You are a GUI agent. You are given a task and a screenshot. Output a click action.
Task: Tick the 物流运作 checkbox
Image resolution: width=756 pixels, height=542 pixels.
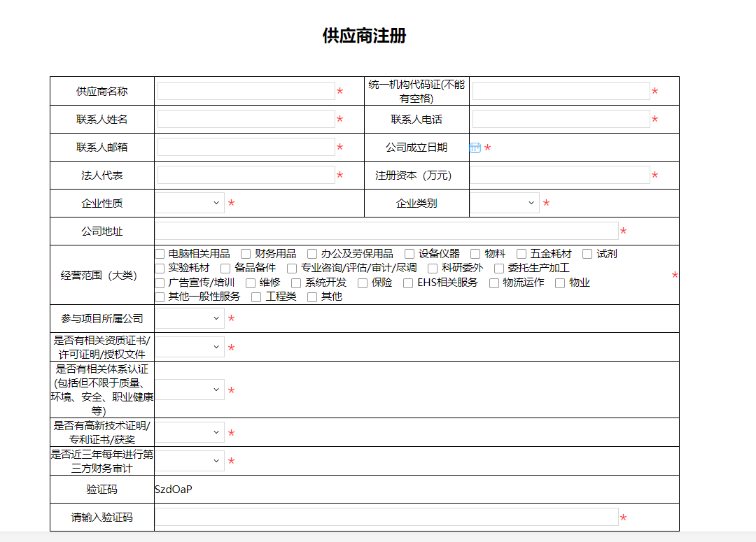tap(494, 283)
